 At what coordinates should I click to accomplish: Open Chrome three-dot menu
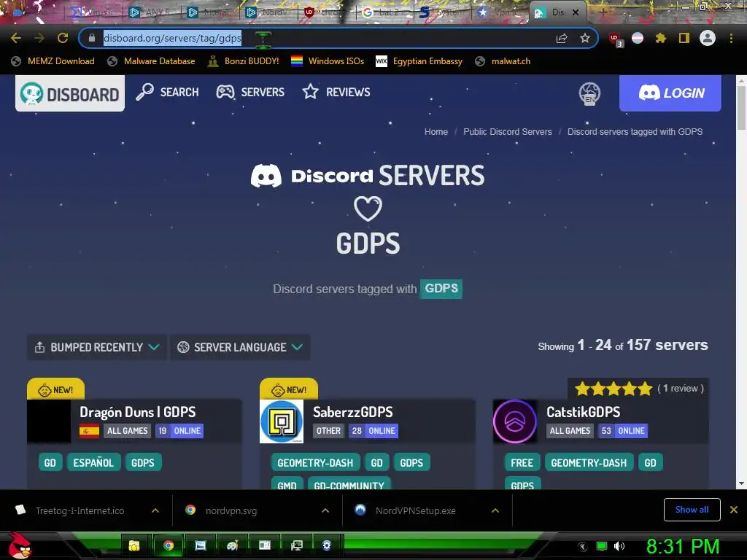coord(731,38)
